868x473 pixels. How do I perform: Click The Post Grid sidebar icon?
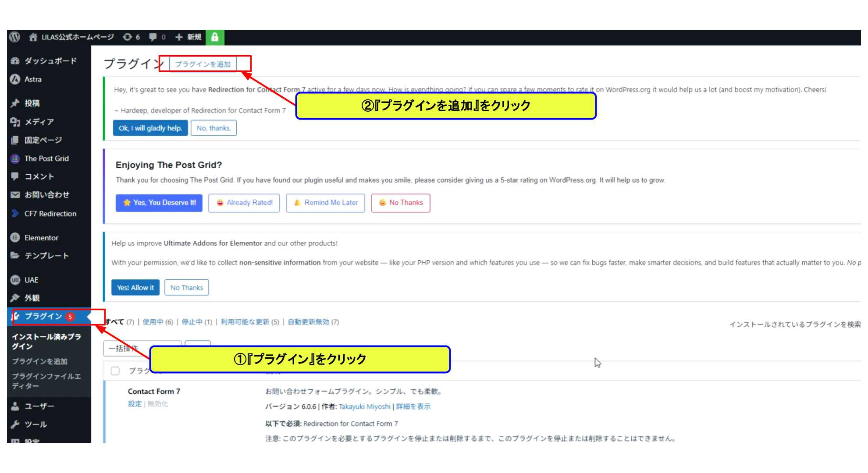15,159
